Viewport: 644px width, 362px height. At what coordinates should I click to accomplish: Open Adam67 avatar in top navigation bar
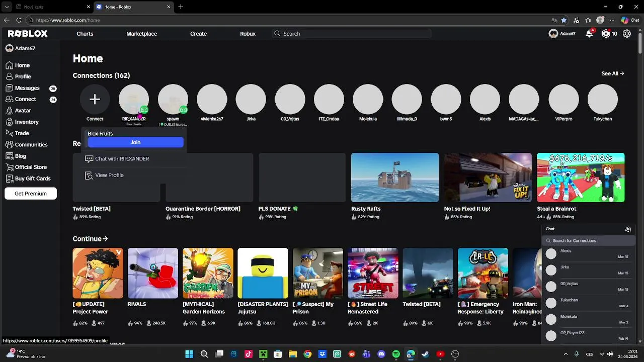point(553,34)
